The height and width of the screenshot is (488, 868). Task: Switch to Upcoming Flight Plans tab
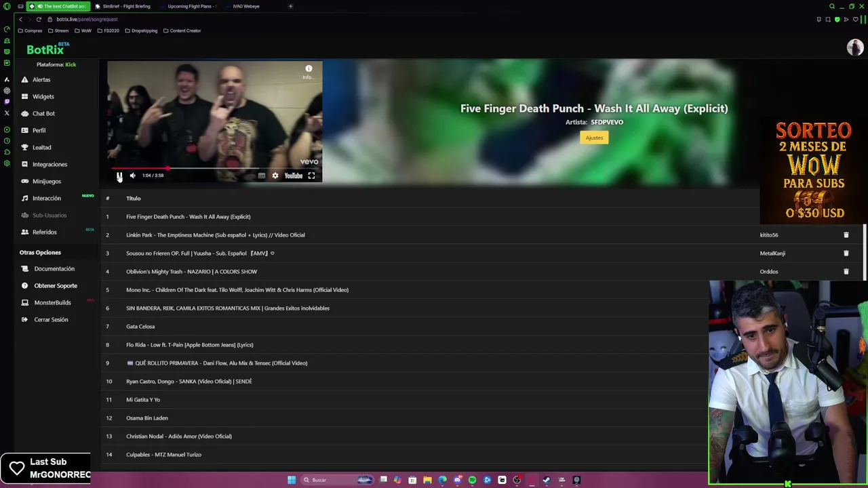[189, 6]
